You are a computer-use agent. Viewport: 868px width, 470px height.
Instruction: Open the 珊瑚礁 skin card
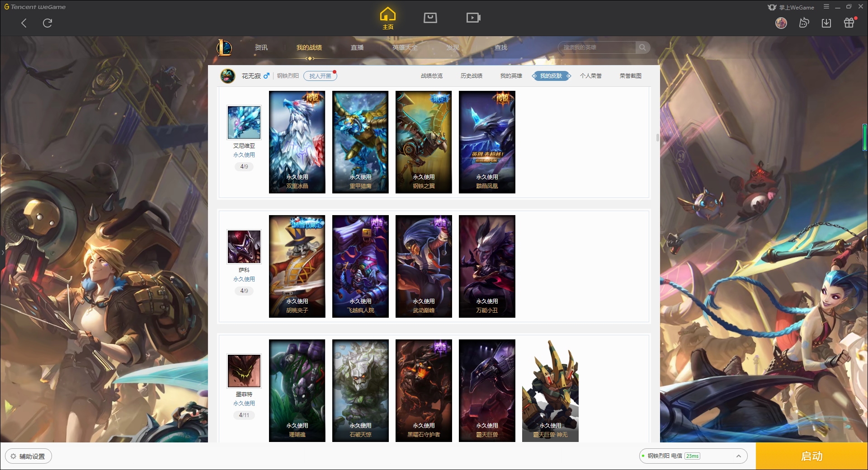[297, 390]
